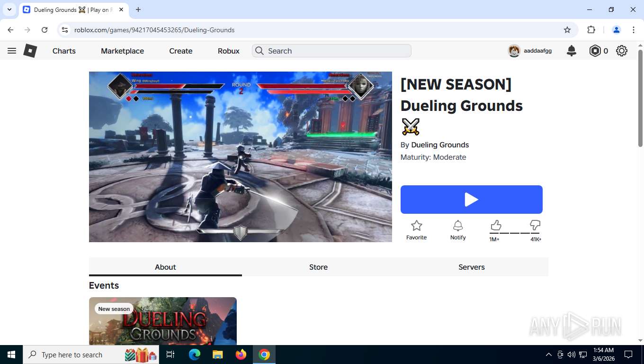The image size is (644, 364).
Task: Show hidden system tray icons
Action: pyautogui.click(x=549, y=355)
